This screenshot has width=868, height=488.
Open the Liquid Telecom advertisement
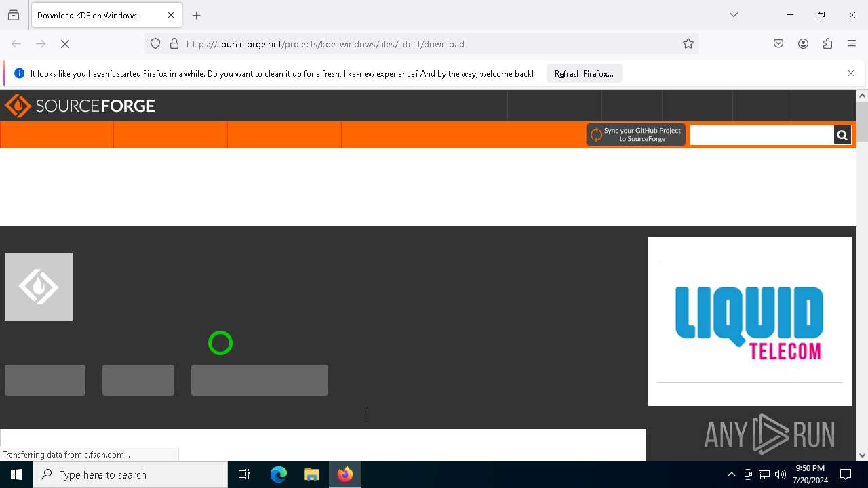pos(749,321)
